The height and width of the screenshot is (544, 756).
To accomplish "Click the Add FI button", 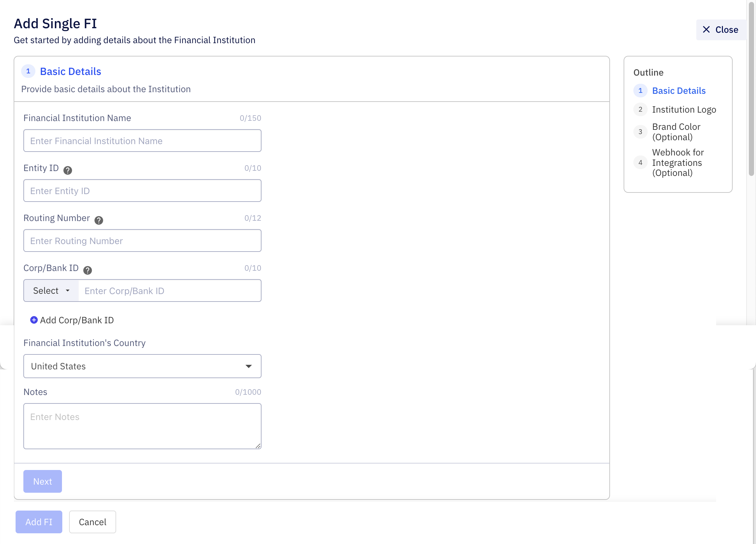I will coord(39,522).
